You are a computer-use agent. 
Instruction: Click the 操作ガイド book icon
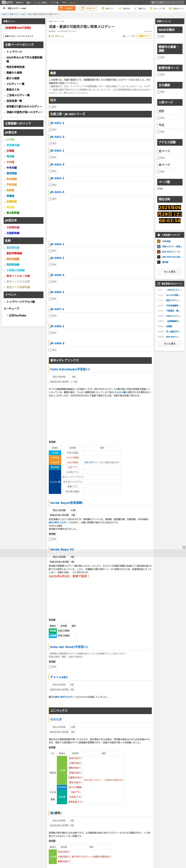[103, 8]
